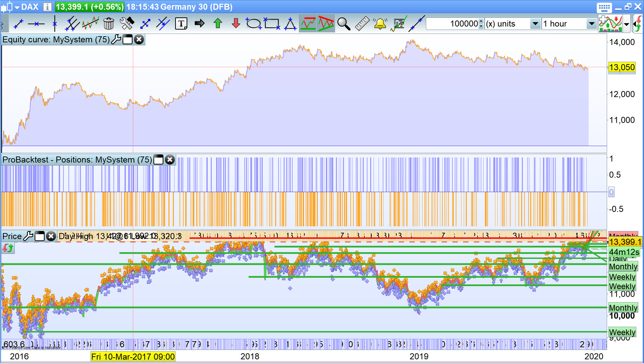Click the 44m12s countdown label
Image resolution: width=644 pixels, height=363 pixels.
pyautogui.click(x=624, y=252)
